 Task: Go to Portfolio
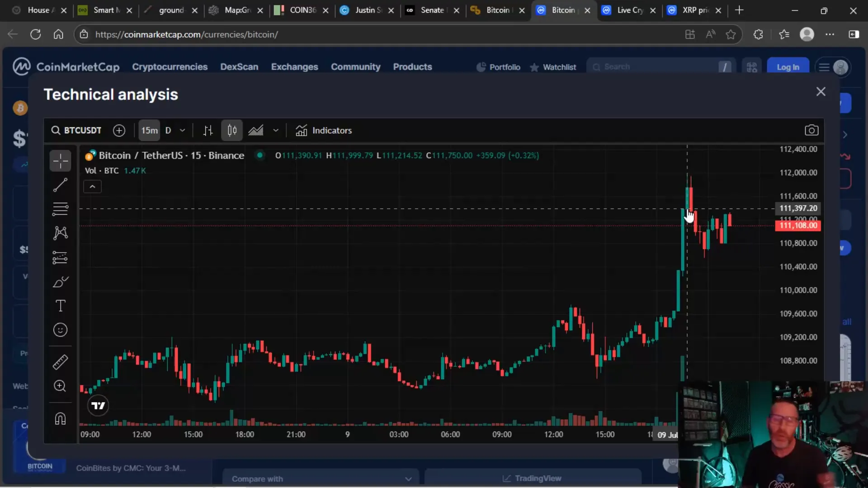[499, 67]
